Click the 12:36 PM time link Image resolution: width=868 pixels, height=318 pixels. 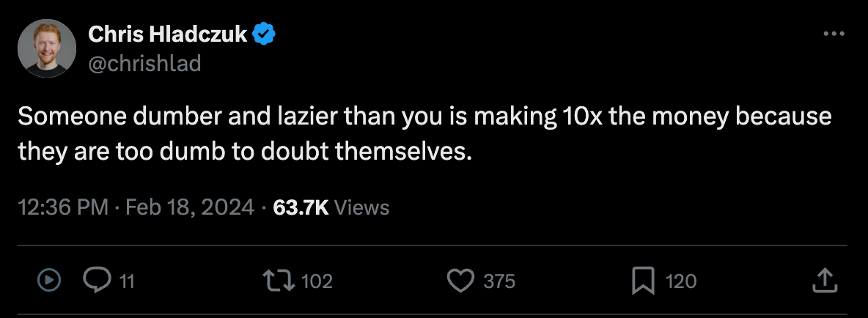(62, 207)
